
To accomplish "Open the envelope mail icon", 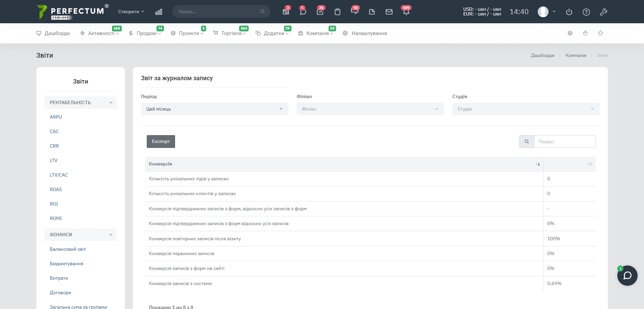I will point(389,12).
